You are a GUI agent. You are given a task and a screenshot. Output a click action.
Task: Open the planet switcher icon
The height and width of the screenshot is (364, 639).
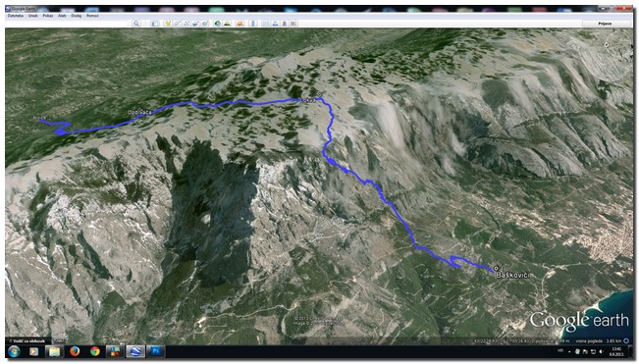click(240, 24)
